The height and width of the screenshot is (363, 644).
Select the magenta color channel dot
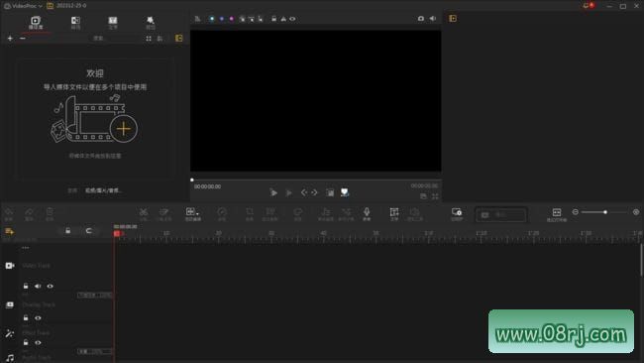pyautogui.click(x=232, y=19)
